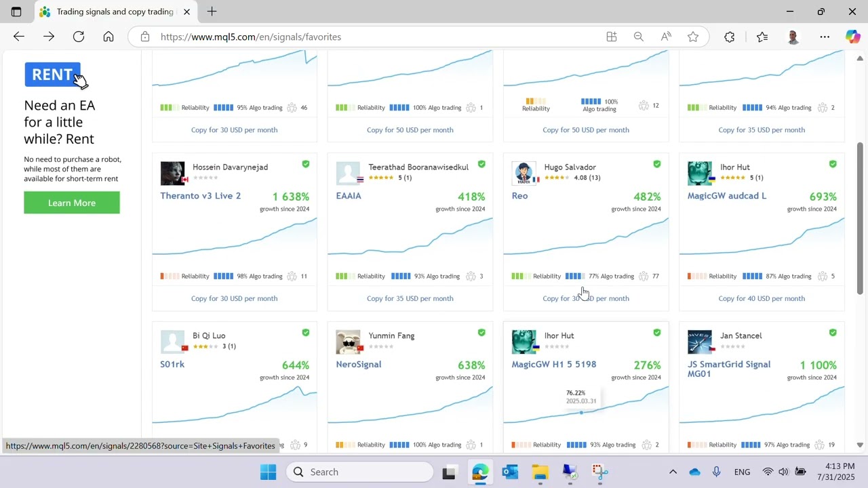
Task: Go to the browser Home icon
Action: (x=108, y=37)
